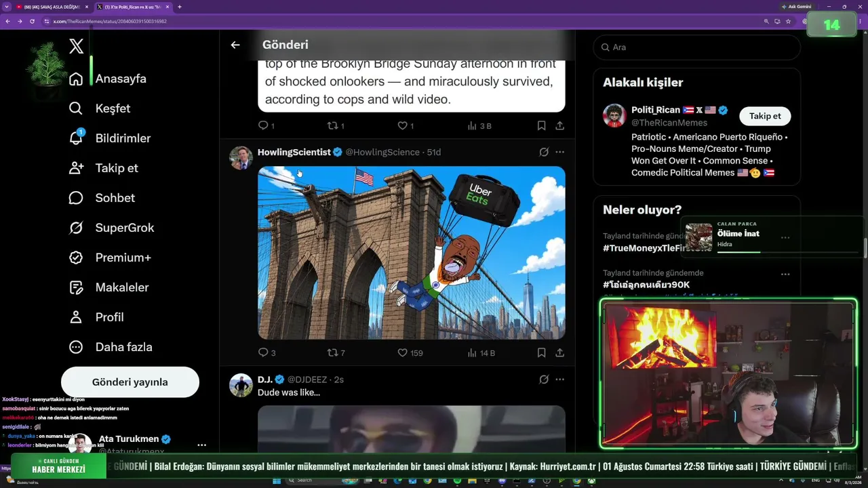Open more options for the second Tayland trend
This screenshot has height=488, width=868.
[785, 274]
